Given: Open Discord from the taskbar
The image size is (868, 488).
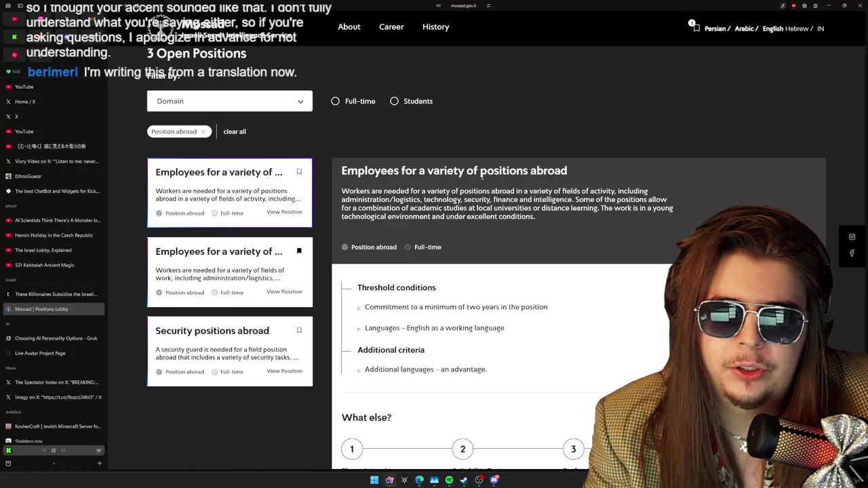Looking at the screenshot, I should [494, 480].
